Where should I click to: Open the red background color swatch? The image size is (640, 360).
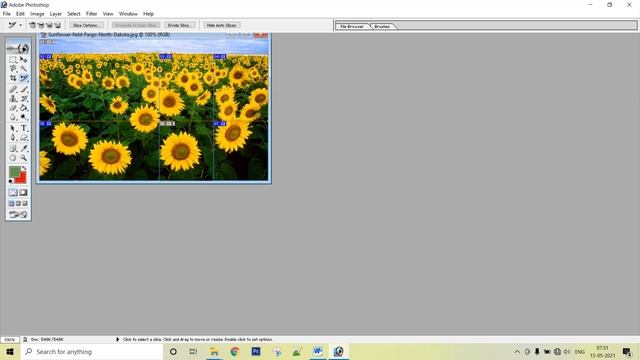[x=22, y=178]
